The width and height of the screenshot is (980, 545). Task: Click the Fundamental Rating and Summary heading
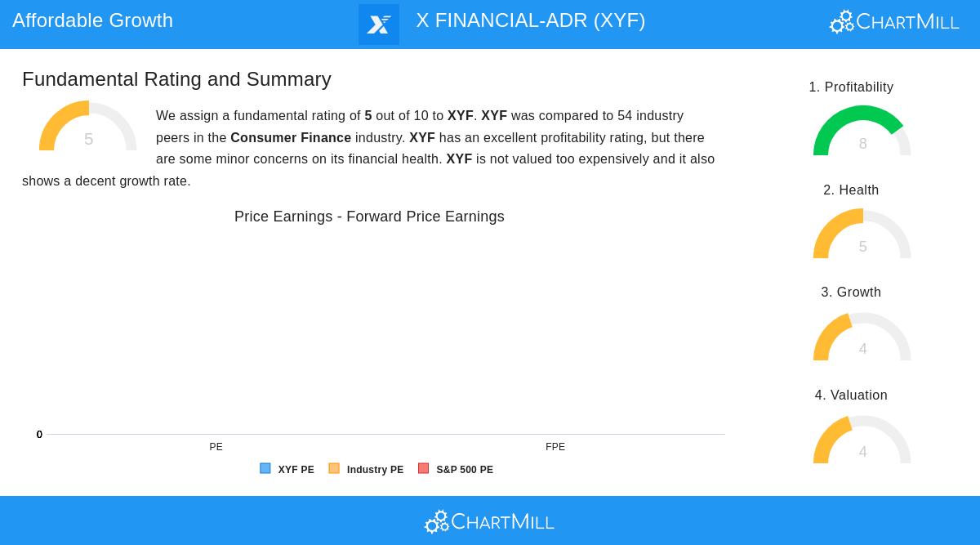176,79
